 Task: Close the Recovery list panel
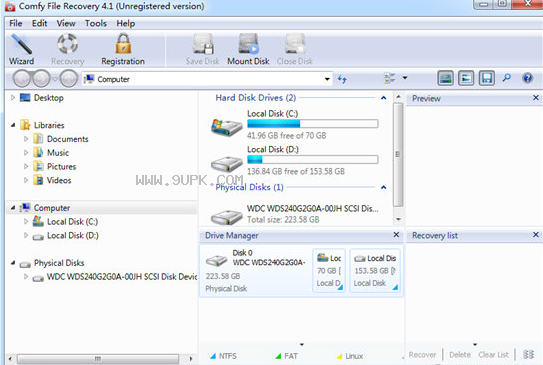point(535,235)
